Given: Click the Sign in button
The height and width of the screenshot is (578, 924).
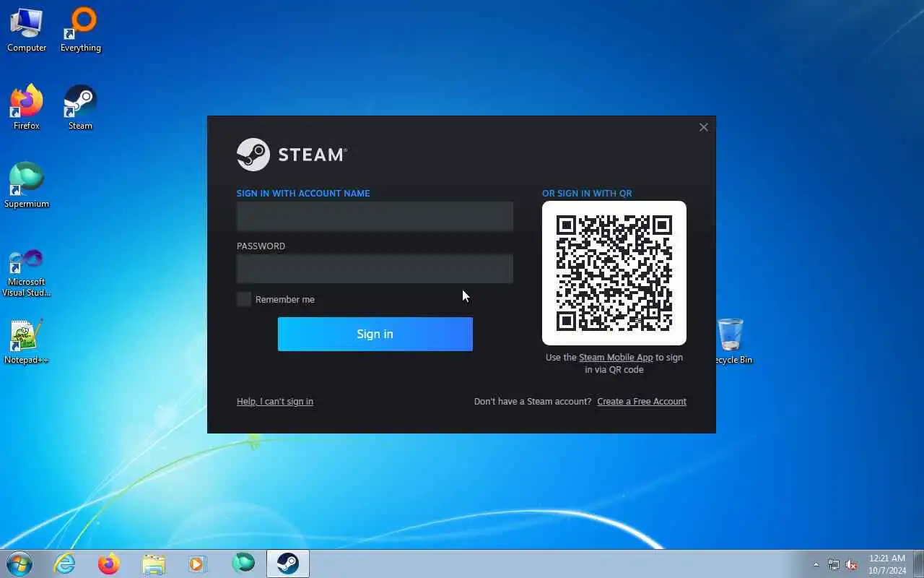Looking at the screenshot, I should coord(375,334).
